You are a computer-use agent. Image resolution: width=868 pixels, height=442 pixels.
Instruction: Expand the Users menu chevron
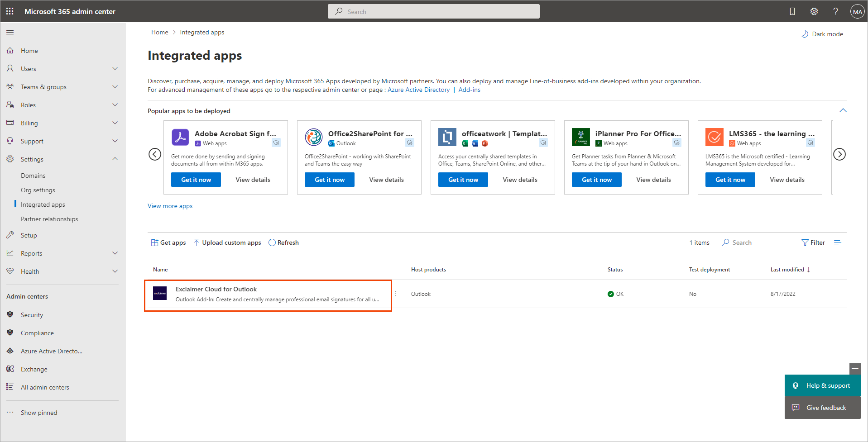pos(115,69)
